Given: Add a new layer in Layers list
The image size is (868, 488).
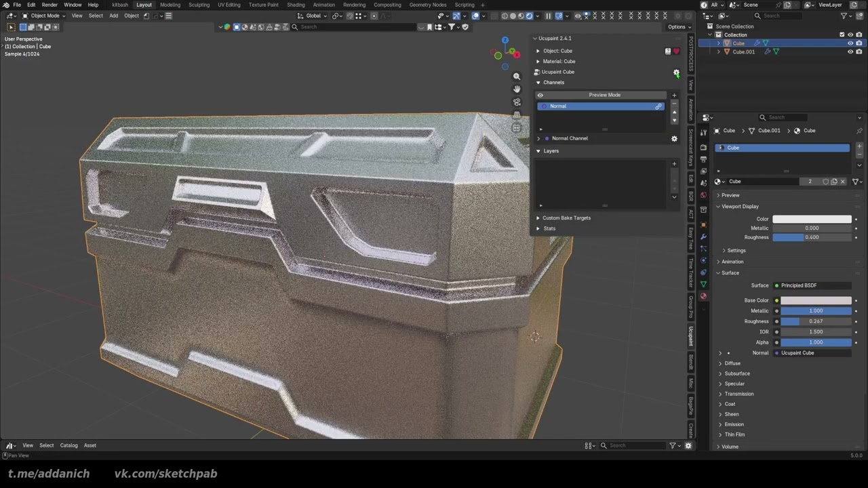Looking at the screenshot, I should tap(674, 163).
